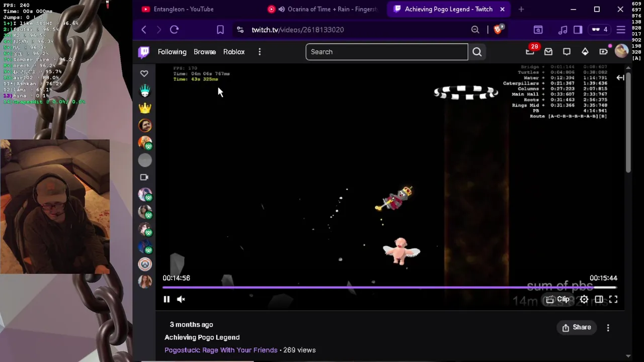Image resolution: width=644 pixels, height=362 pixels.
Task: Click the heart followed-channels sidebar icon
Action: point(144,74)
